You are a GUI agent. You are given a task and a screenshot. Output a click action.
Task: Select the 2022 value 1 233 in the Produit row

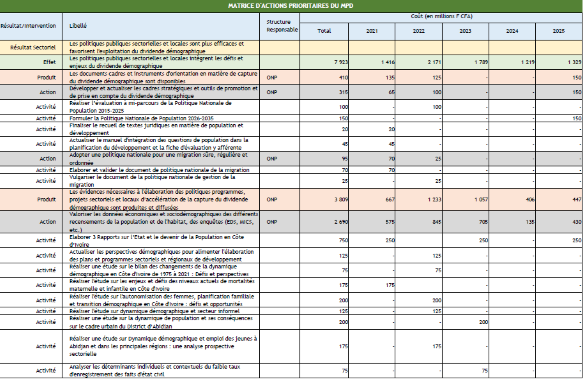coord(434,200)
